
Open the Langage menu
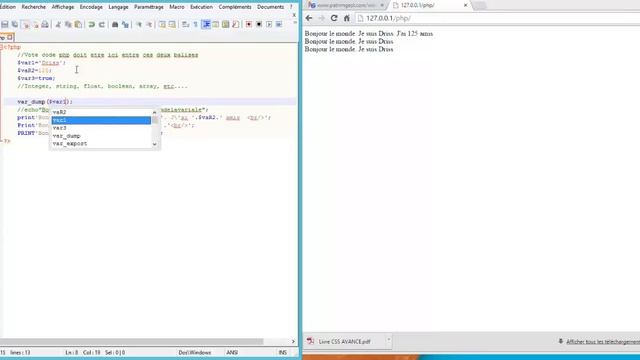coord(118,7)
